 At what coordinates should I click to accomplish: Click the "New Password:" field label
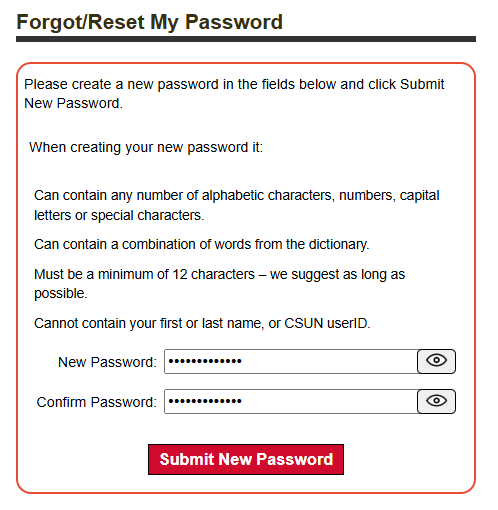[x=107, y=362]
